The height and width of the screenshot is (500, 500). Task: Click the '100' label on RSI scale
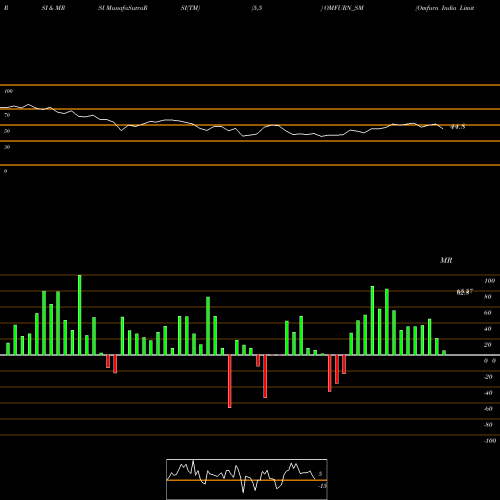point(9,91)
